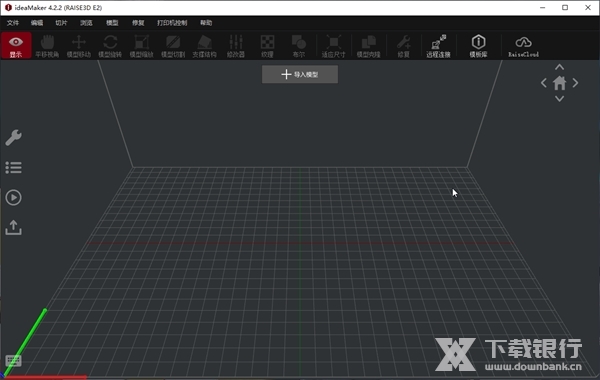
Task: Click the play circle icon in left sidebar
Action: [13, 197]
